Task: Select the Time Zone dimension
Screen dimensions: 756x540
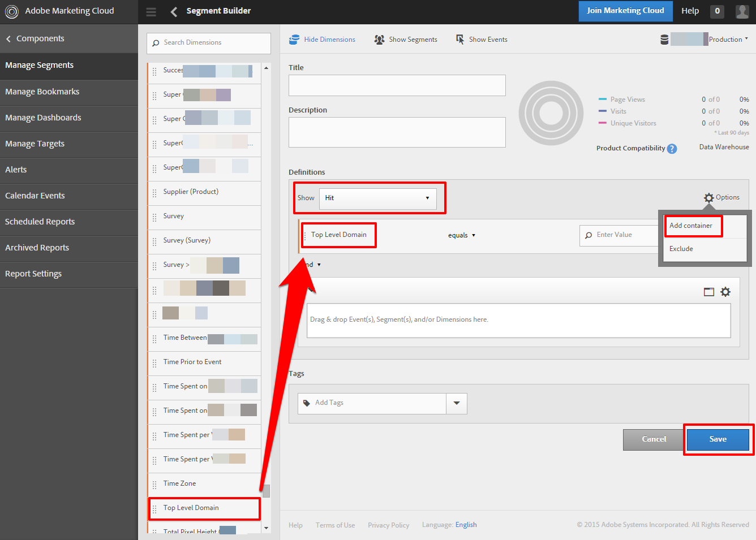Action: point(204,484)
